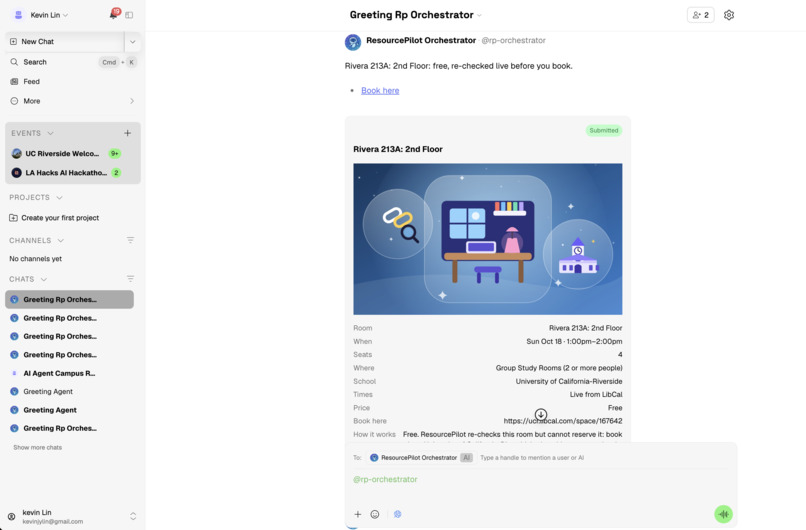Screen dimensions: 806x530
Task: Click the 'Rivera 213A: 2nd Floor' card title
Action: click(398, 149)
